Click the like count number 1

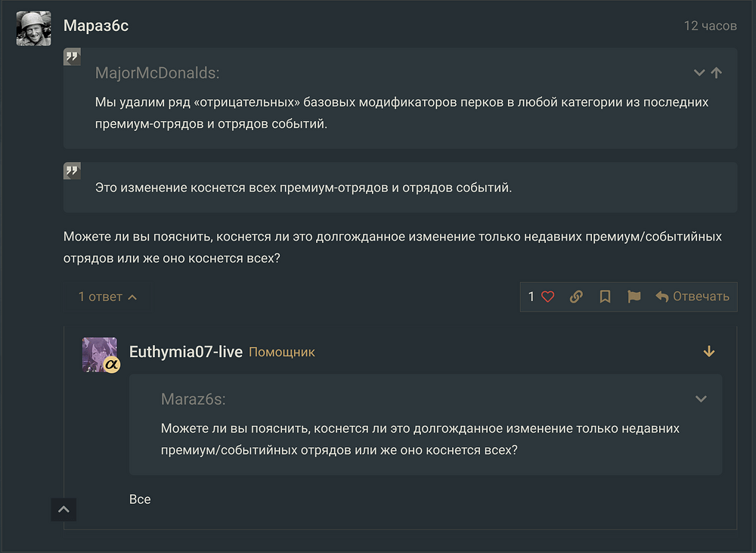[x=531, y=297]
